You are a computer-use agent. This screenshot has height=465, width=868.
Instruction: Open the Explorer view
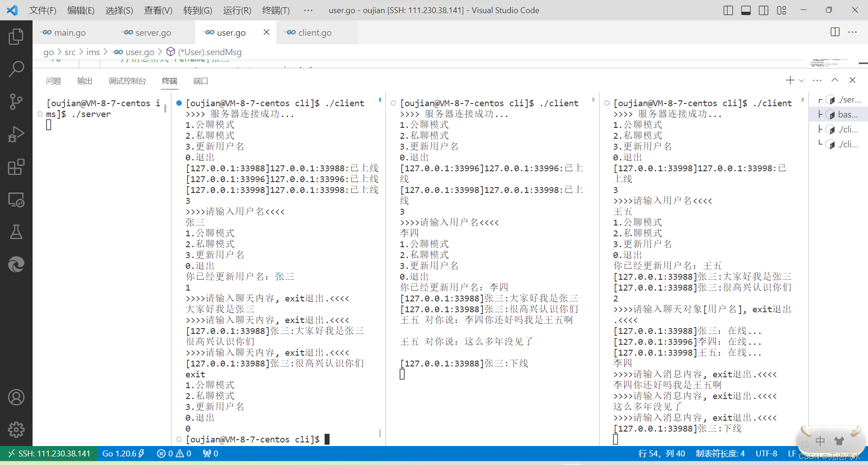tap(16, 37)
